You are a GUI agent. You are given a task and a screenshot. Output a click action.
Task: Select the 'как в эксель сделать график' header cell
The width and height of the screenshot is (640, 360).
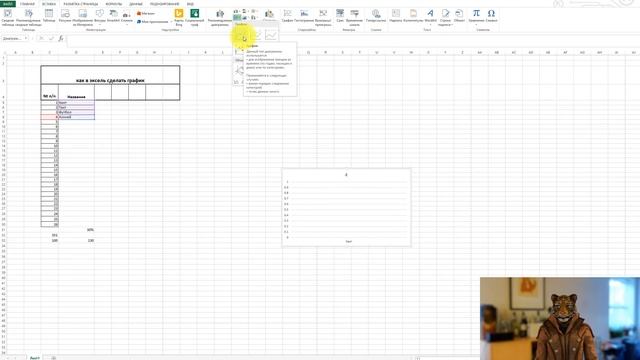click(x=110, y=75)
